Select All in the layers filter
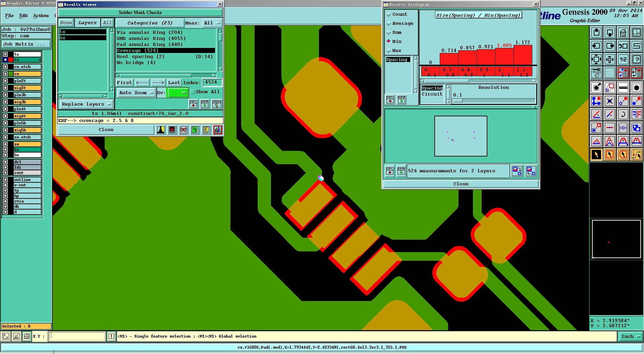 tap(107, 23)
